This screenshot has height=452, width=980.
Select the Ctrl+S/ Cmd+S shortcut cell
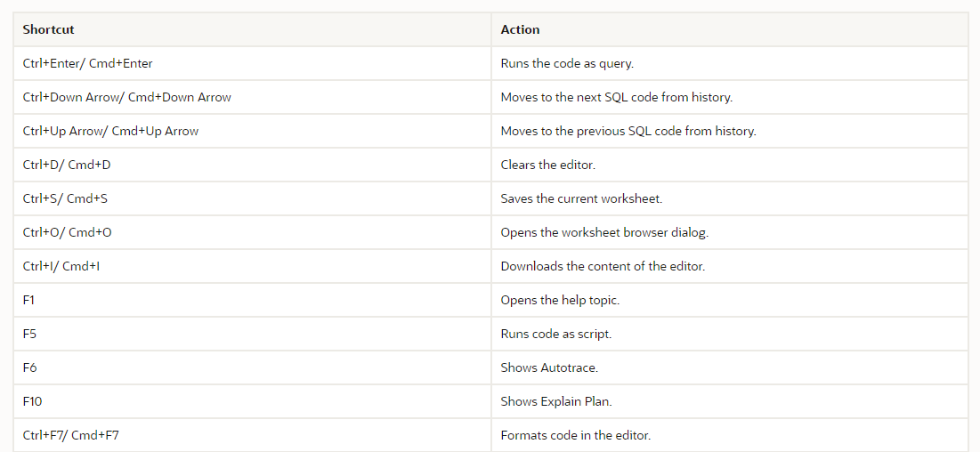pos(252,198)
